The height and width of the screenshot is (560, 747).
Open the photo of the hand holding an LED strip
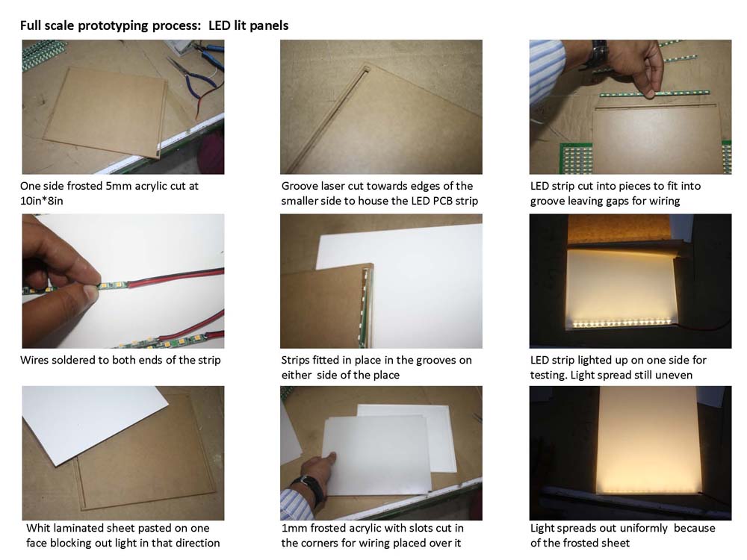(630, 107)
